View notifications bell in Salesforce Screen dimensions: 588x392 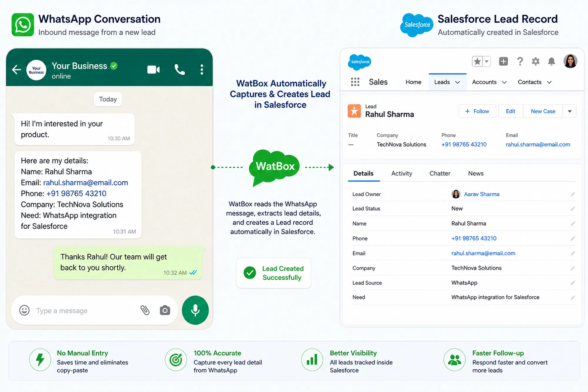(552, 61)
